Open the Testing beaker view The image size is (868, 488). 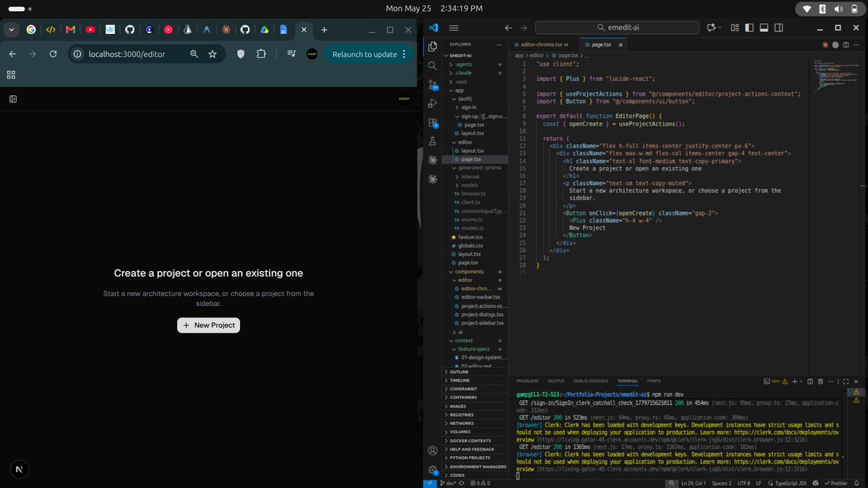pos(433,142)
